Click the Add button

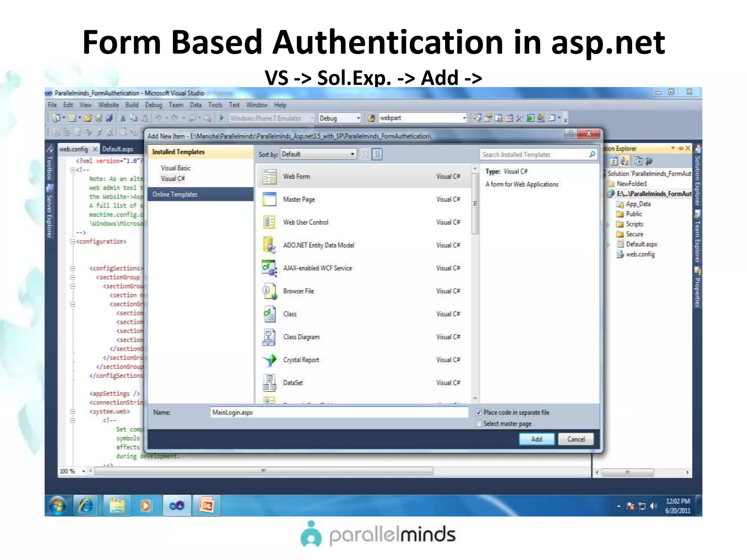coord(536,439)
